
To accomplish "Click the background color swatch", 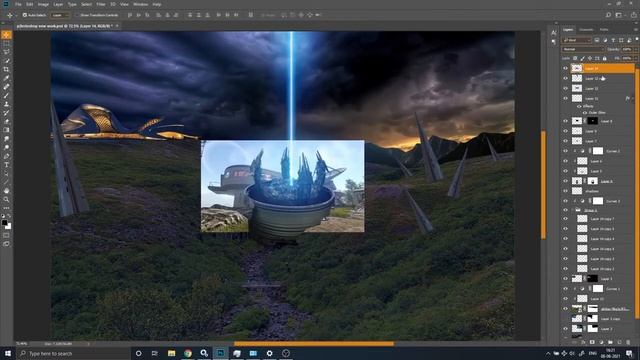I will (9, 226).
